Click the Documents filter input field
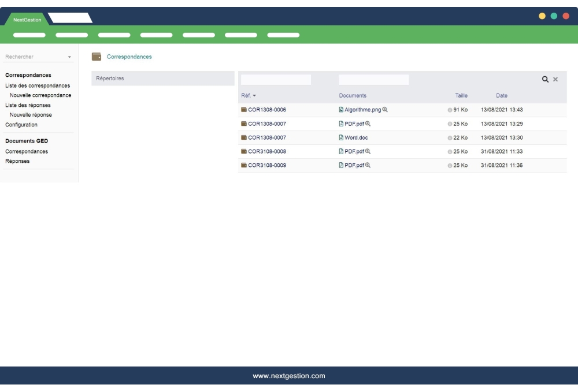578x392 pixels. point(373,79)
